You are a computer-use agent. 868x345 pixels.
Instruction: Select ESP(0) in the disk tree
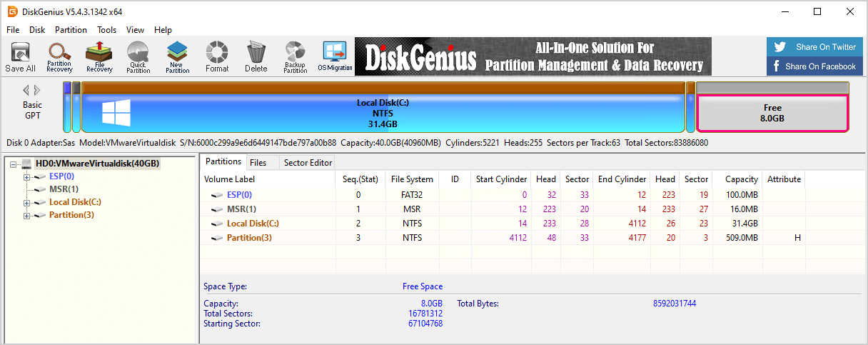coord(61,176)
